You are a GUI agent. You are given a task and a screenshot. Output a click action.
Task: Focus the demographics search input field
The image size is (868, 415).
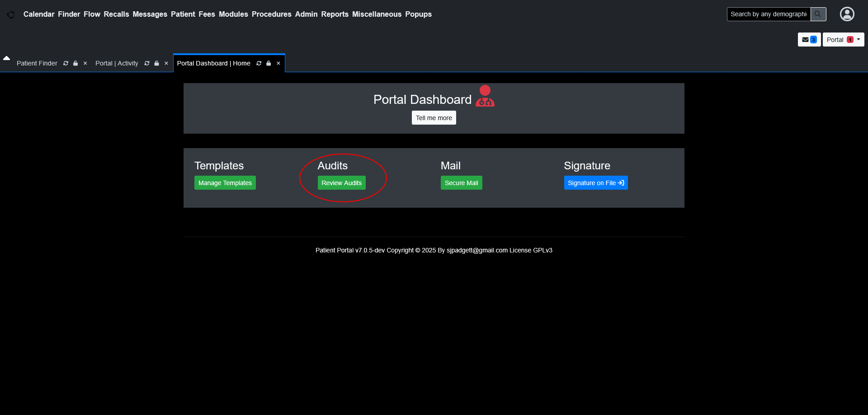tap(768, 14)
